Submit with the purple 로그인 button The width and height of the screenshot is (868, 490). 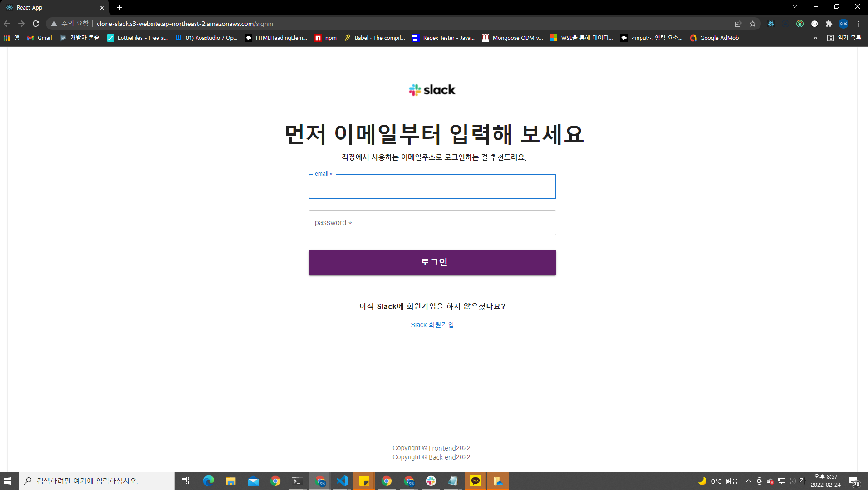point(432,263)
